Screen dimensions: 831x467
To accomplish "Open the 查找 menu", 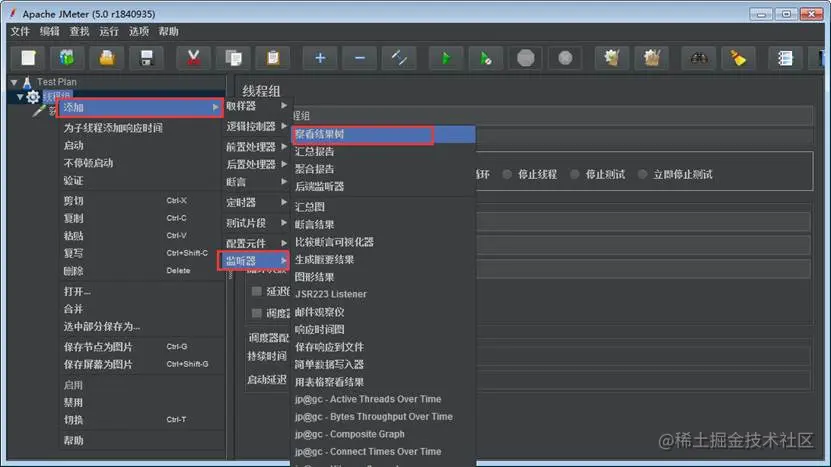I will (x=79, y=31).
